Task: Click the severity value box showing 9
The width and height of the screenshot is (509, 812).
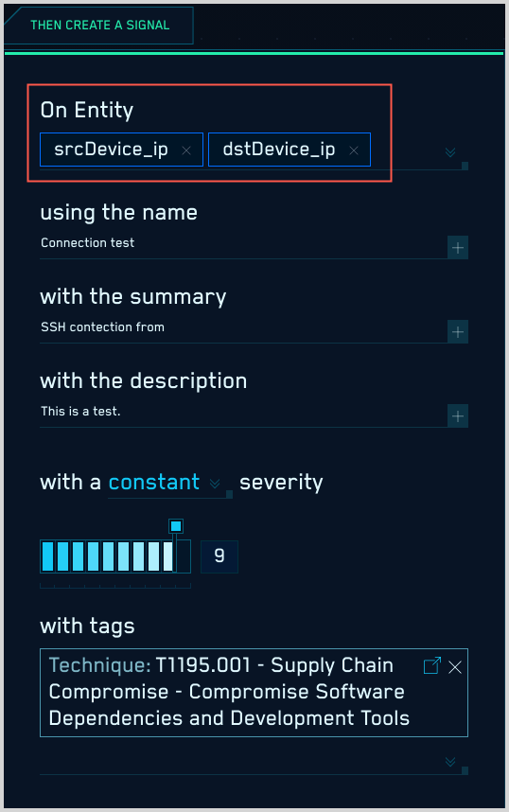Action: point(219,556)
